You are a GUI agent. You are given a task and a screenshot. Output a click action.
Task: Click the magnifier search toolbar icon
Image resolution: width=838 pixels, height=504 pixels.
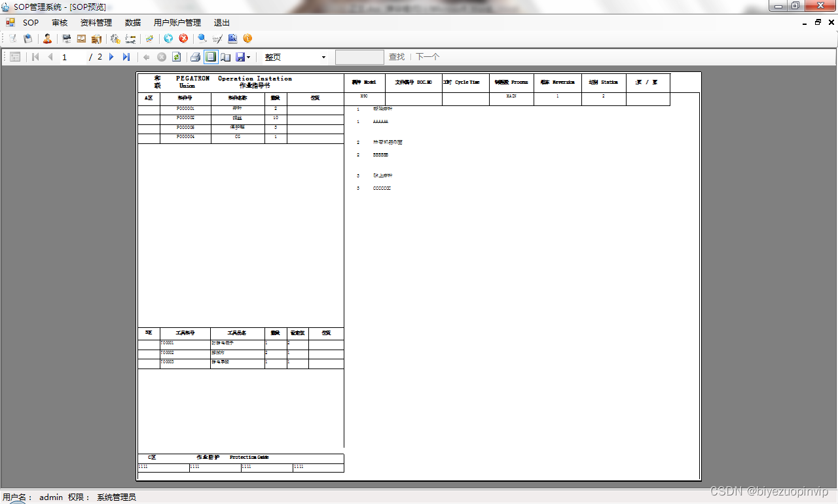(202, 39)
